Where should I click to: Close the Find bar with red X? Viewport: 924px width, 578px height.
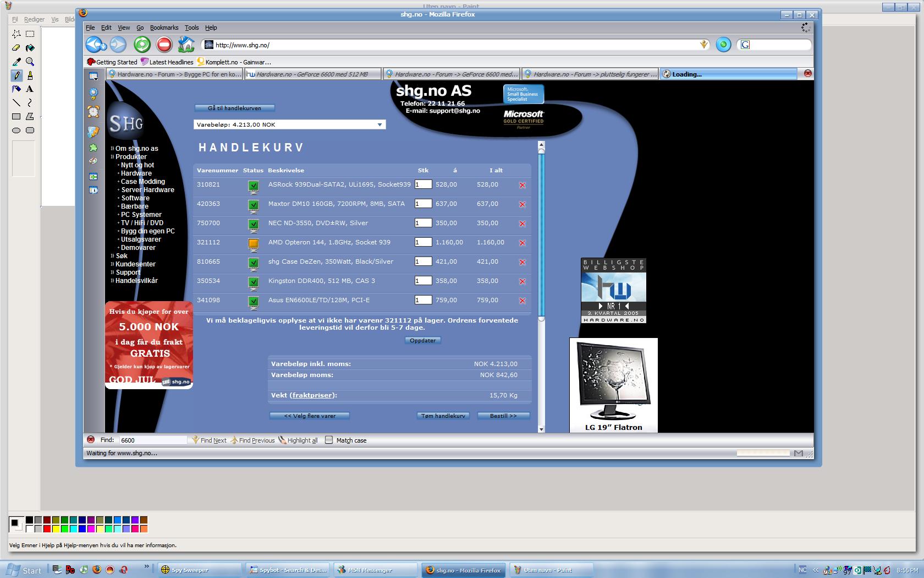tap(91, 439)
